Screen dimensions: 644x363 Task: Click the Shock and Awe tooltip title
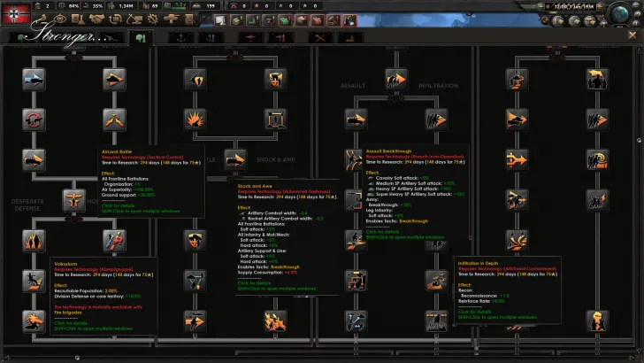pyautogui.click(x=255, y=186)
